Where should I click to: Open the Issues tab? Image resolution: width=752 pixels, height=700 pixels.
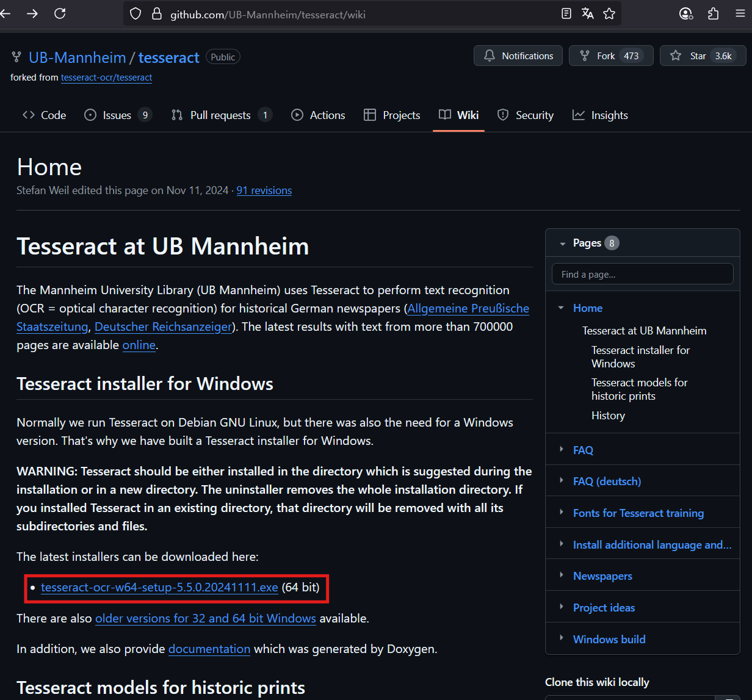click(x=118, y=115)
